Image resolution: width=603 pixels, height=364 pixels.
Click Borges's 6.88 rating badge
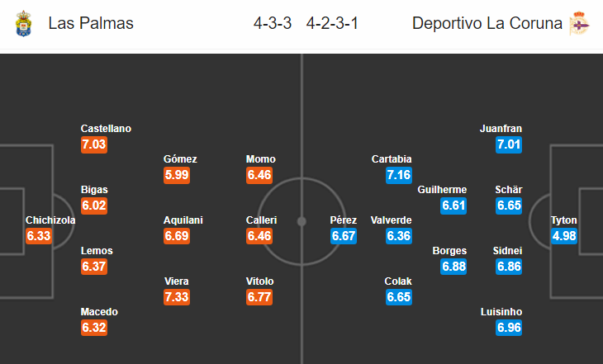(x=453, y=267)
